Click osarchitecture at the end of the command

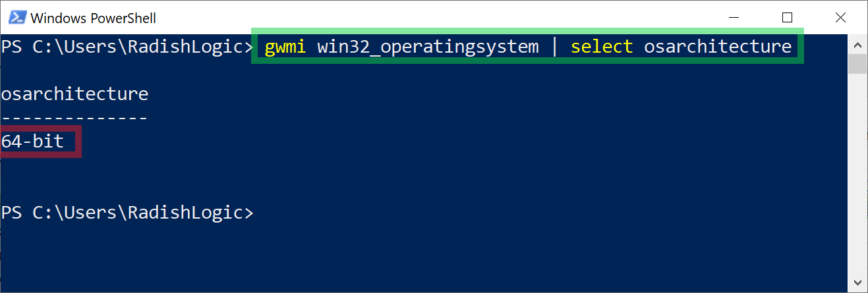[x=718, y=47]
